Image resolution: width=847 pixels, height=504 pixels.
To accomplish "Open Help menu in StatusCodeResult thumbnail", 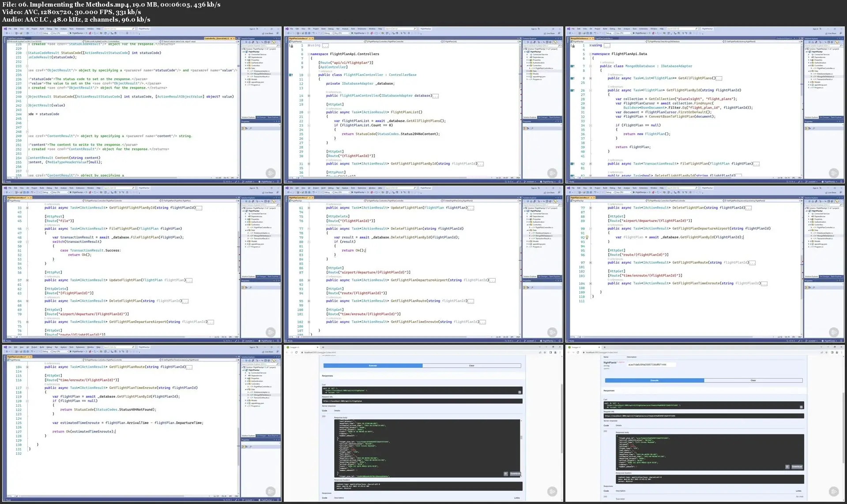I will coord(98,29).
